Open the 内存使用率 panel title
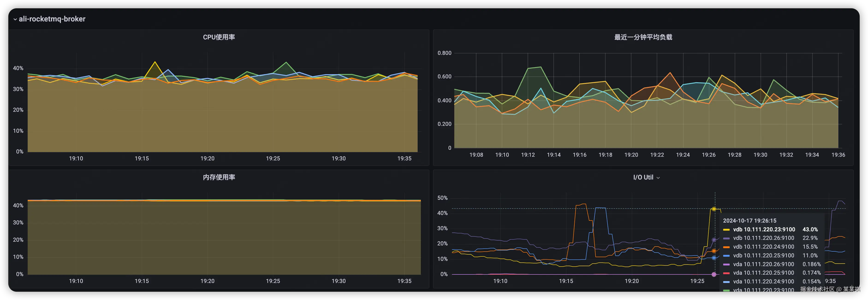This screenshot has height=300, width=868. click(x=219, y=177)
